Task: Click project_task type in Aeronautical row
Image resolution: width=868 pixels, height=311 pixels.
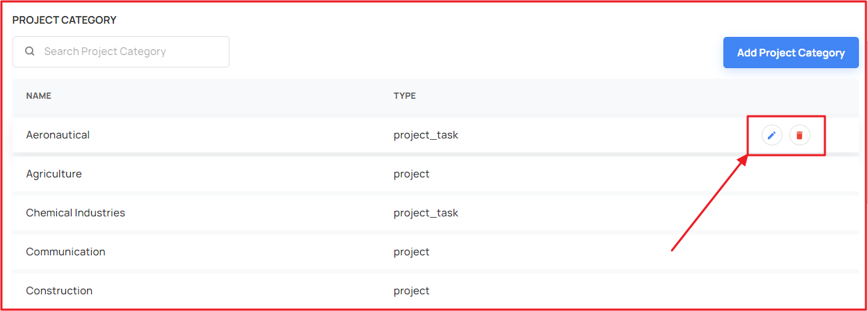Action: click(426, 135)
